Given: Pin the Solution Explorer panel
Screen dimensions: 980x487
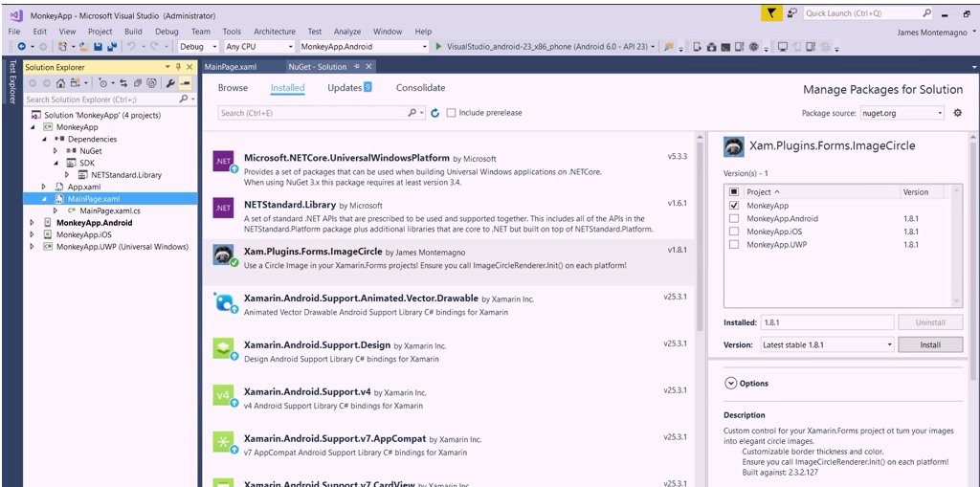Looking at the screenshot, I should [178, 67].
